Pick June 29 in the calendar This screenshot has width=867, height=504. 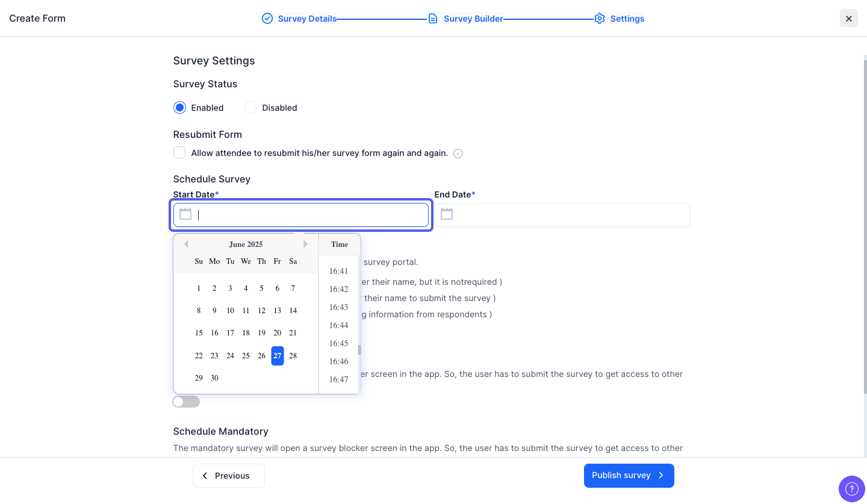click(199, 378)
